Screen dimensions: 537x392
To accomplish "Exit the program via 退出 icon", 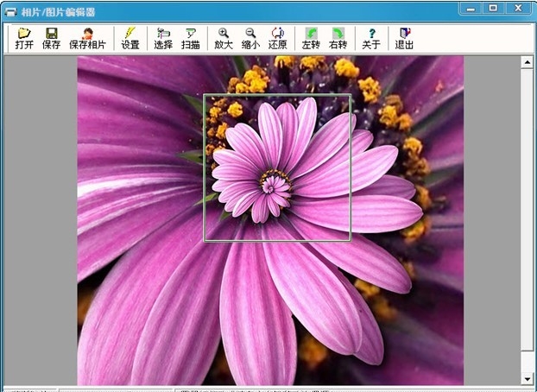I will click(x=404, y=38).
